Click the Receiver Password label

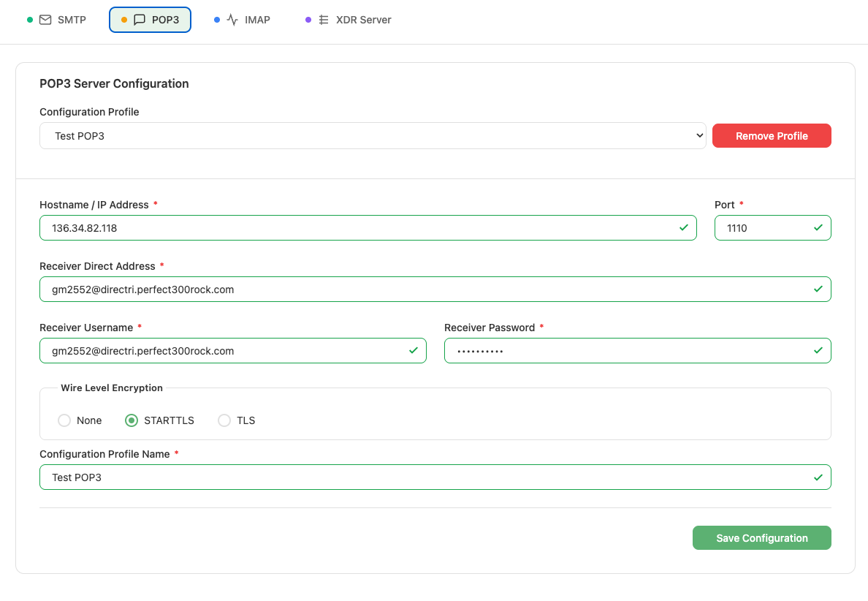tap(490, 328)
